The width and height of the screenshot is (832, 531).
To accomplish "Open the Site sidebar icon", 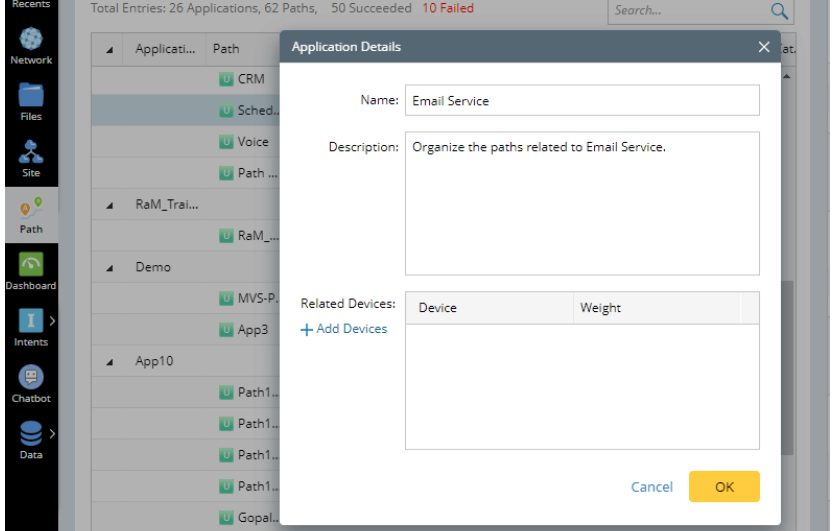I will [x=31, y=156].
